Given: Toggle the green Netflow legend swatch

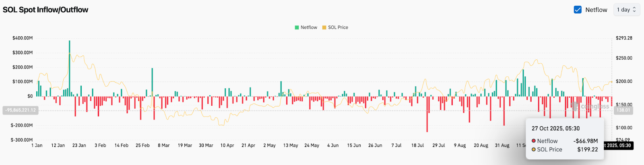Looking at the screenshot, I should pos(297,27).
